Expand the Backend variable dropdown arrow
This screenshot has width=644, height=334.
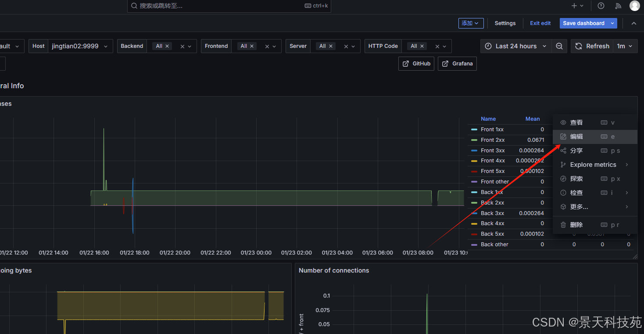190,46
